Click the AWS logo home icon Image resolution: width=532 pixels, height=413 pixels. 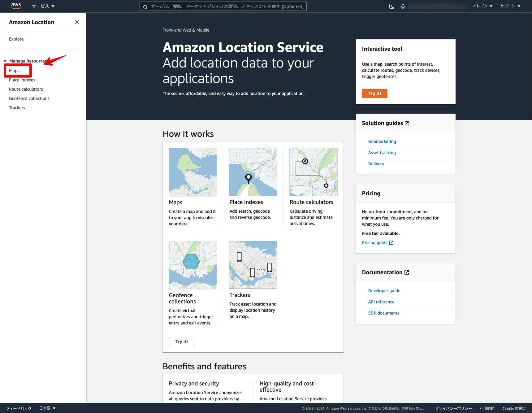coord(16,6)
